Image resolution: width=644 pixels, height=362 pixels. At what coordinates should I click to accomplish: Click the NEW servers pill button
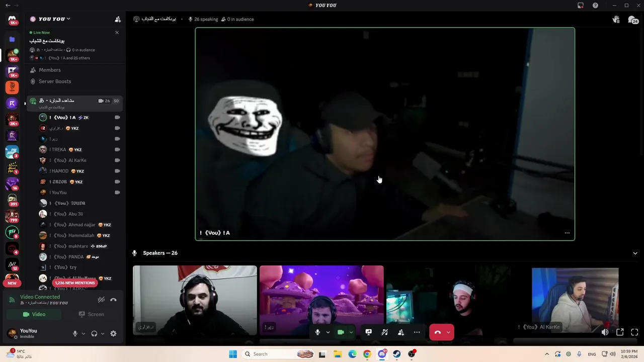point(12,283)
